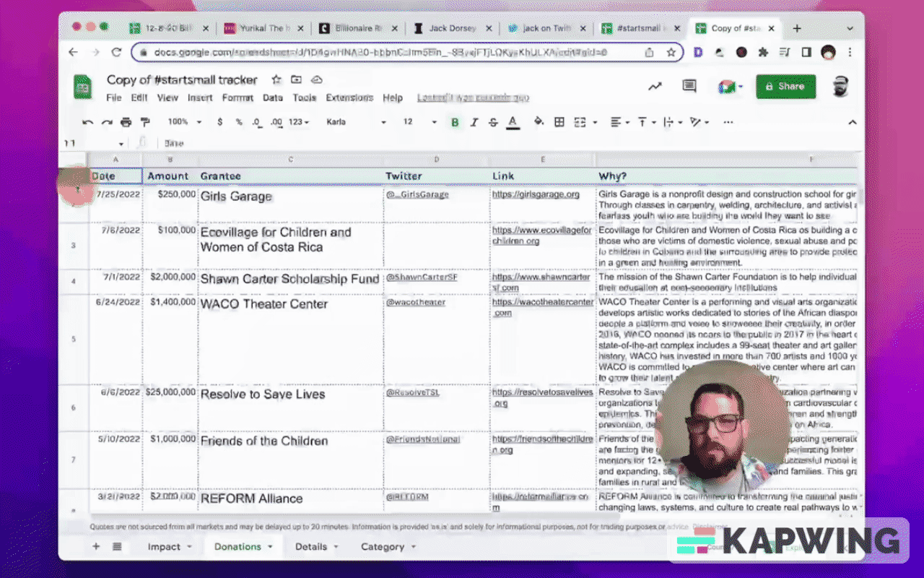Open text rotation dropdown
924x578 pixels.
[x=699, y=122]
